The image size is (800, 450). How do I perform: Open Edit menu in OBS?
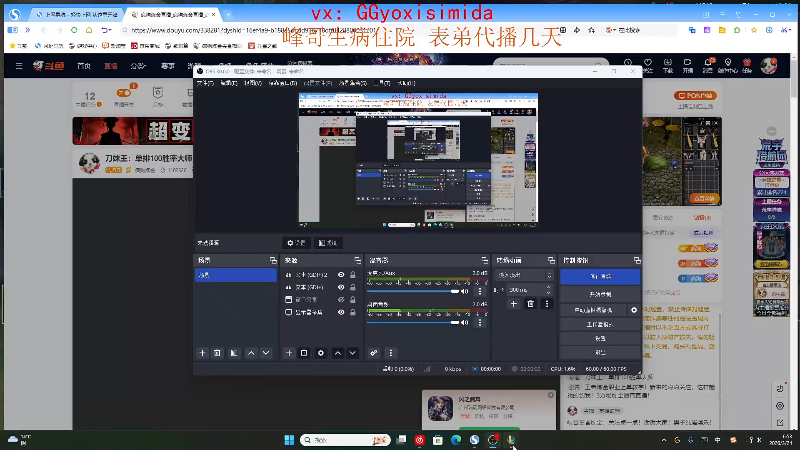[x=229, y=83]
